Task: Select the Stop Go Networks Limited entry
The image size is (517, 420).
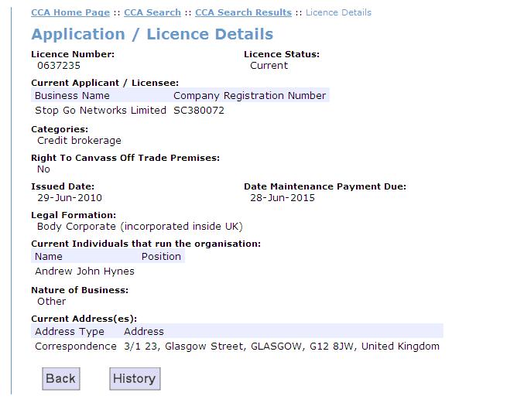Action: (101, 111)
